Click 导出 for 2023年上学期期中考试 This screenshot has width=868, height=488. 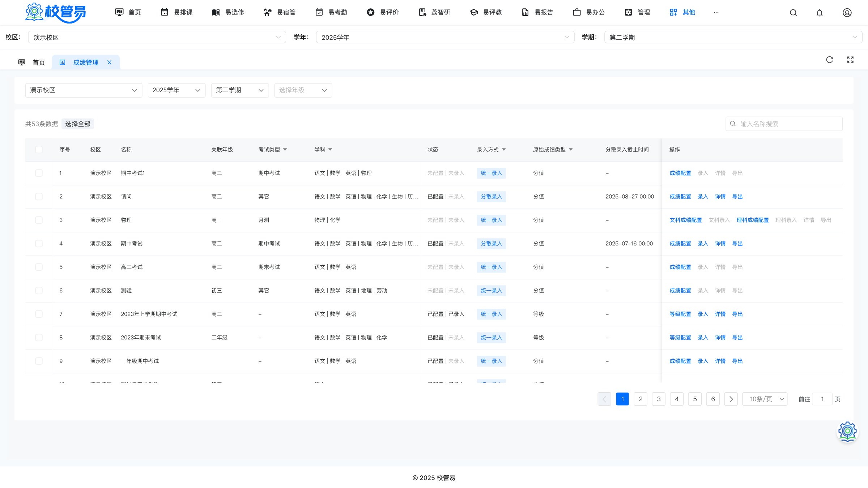tap(737, 314)
